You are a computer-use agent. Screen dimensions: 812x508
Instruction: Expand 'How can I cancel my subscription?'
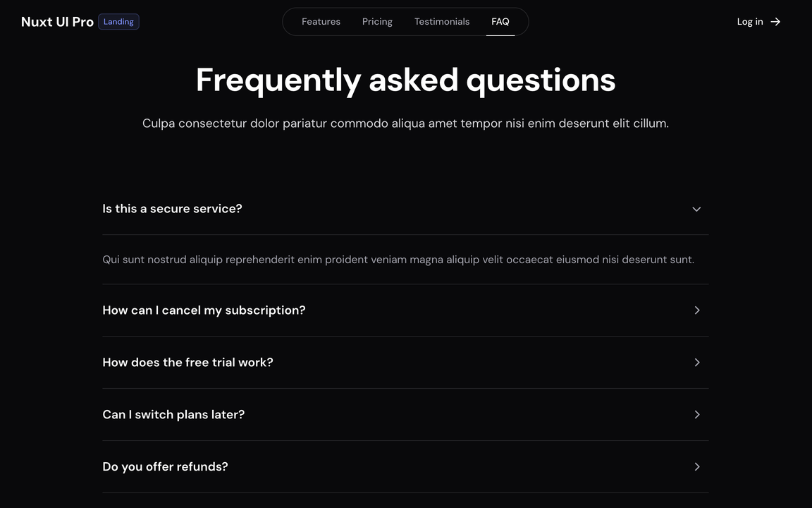[204, 310]
